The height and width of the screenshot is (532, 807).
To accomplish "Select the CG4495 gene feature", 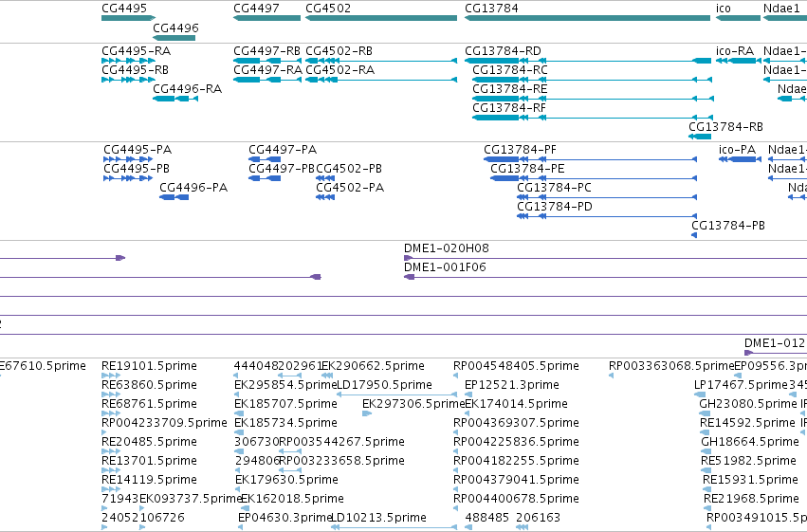I will click(x=128, y=18).
